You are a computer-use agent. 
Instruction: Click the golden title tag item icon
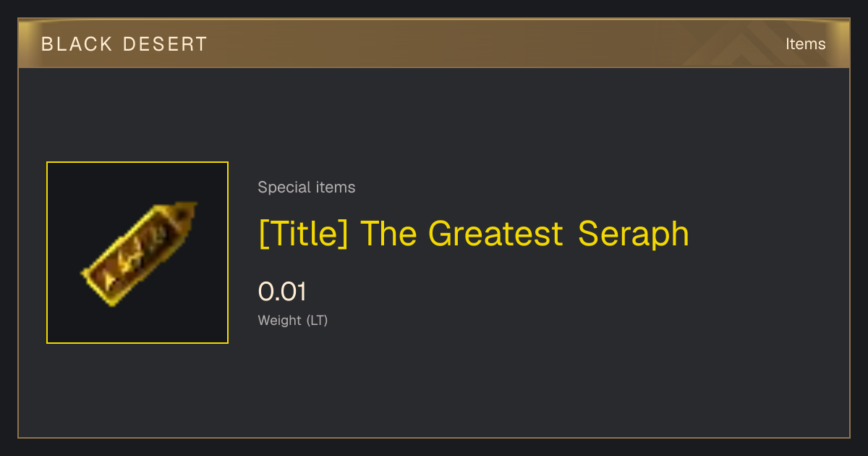coord(137,253)
